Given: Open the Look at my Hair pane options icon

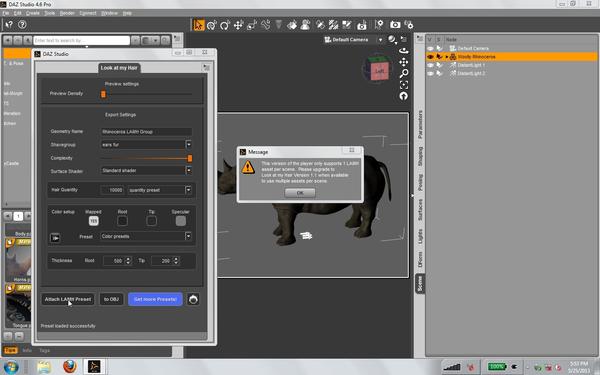Looking at the screenshot, I should pyautogui.click(x=206, y=68).
